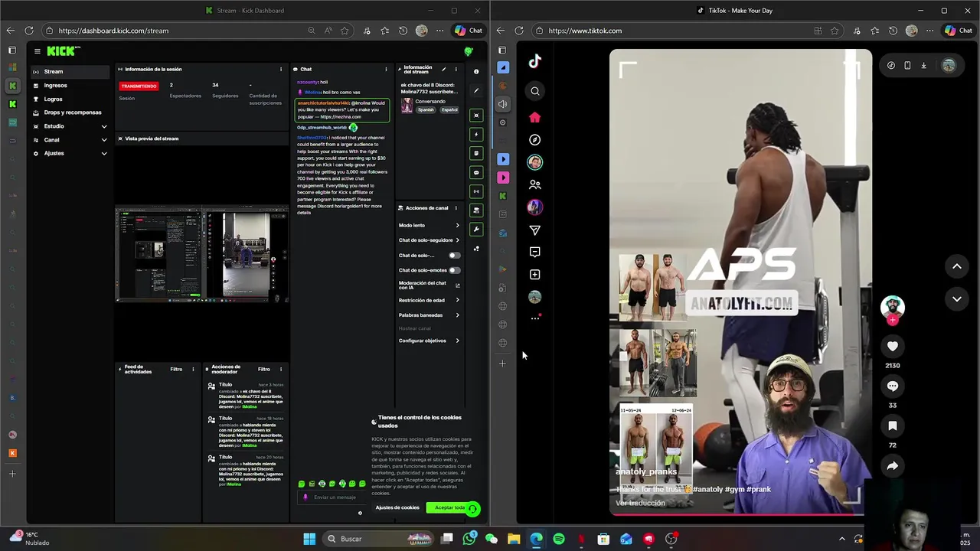Open Chat panel three-dot menu

(x=386, y=70)
